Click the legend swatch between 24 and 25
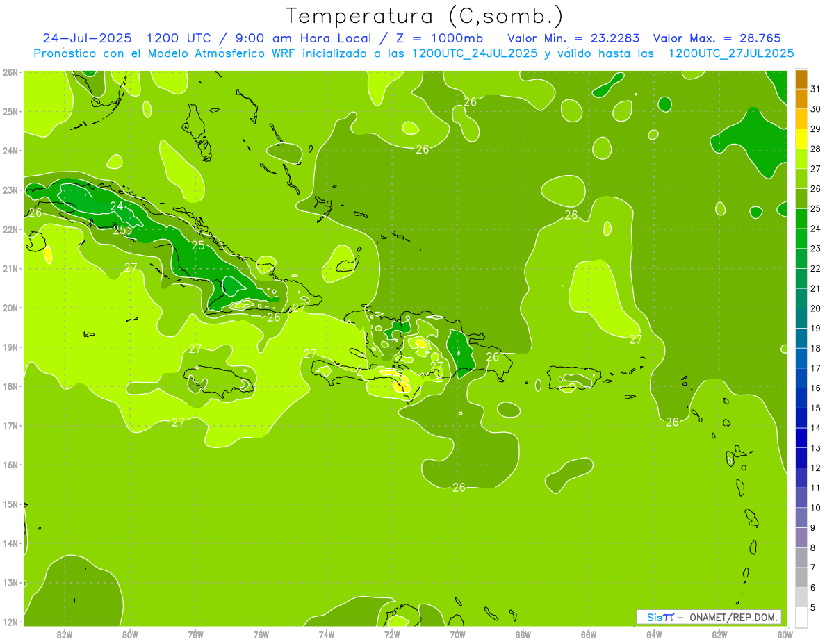Image resolution: width=834 pixels, height=644 pixels. [801, 219]
